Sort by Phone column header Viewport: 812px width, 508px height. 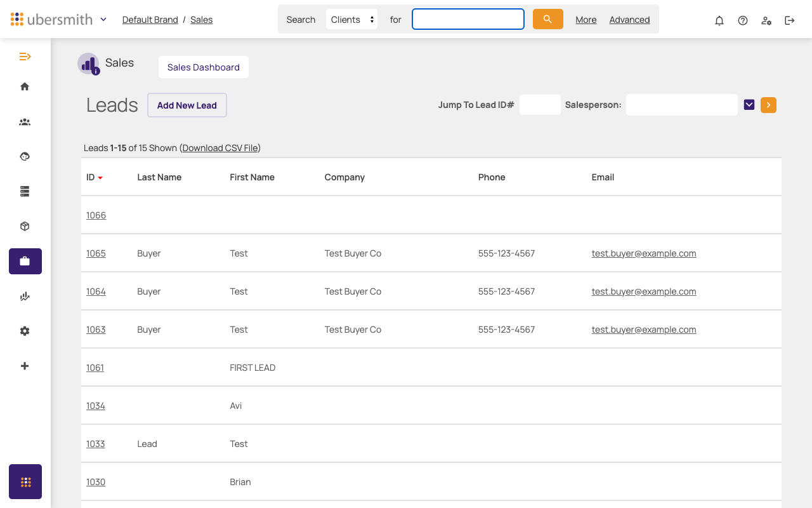(492, 177)
